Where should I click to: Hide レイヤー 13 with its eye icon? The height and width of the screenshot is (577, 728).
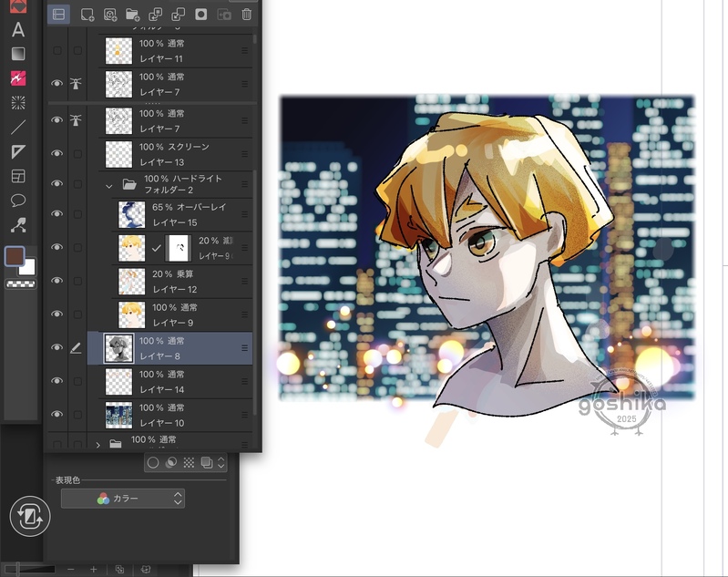pyautogui.click(x=57, y=153)
